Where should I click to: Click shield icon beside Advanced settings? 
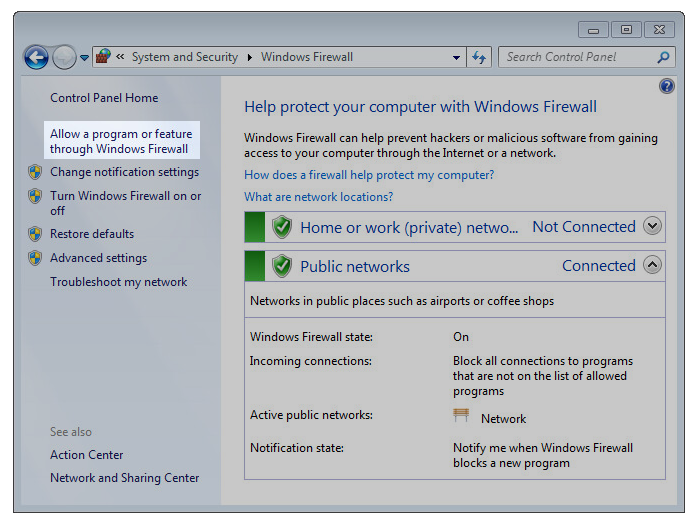point(35,258)
